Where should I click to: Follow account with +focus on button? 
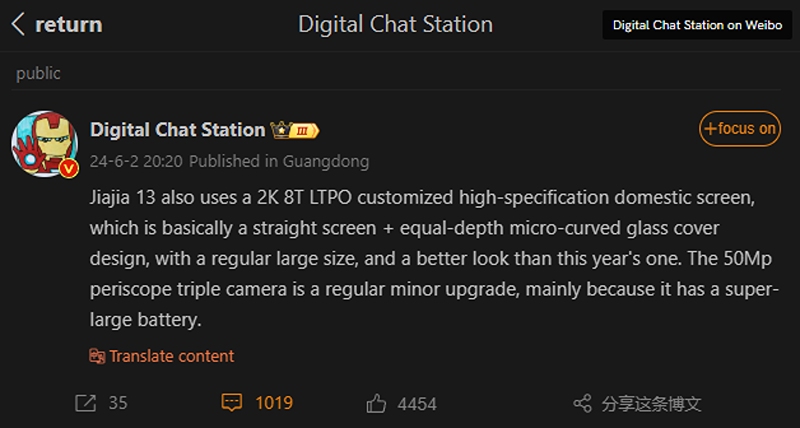(740, 129)
